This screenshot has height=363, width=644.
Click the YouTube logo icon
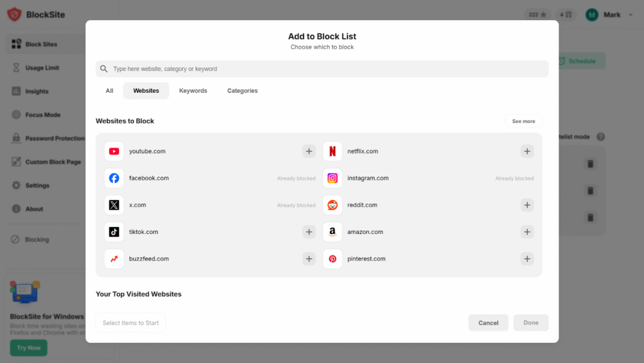114,152
